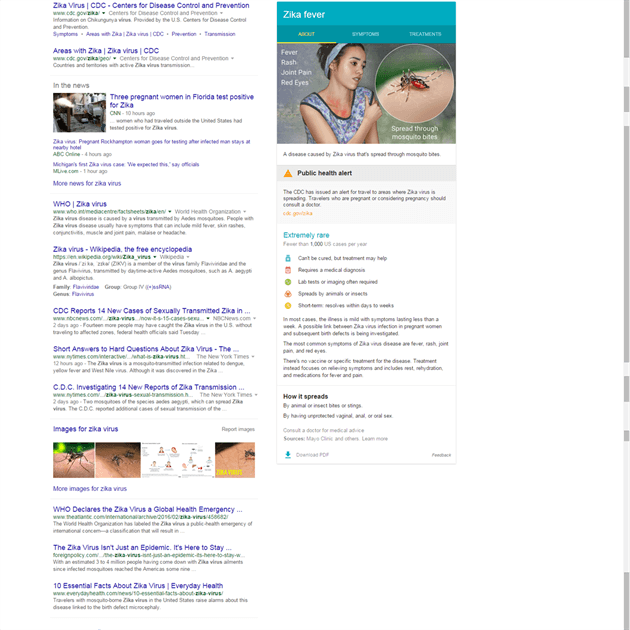Click Report images link

238,429
